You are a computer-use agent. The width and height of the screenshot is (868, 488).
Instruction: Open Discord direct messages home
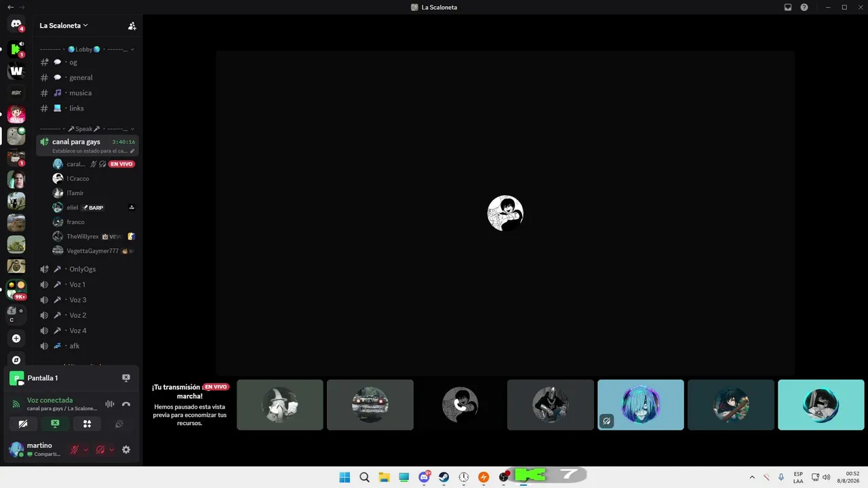point(16,25)
